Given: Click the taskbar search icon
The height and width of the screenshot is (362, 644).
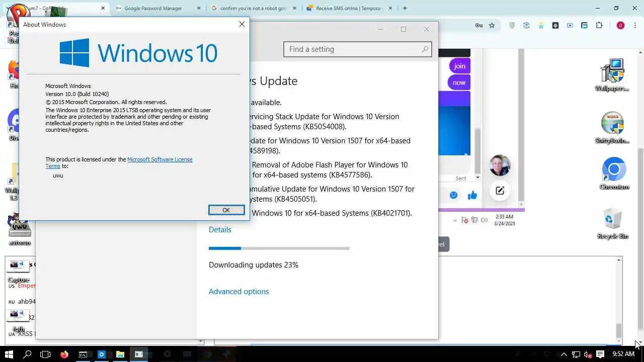Looking at the screenshot, I should point(27,354).
